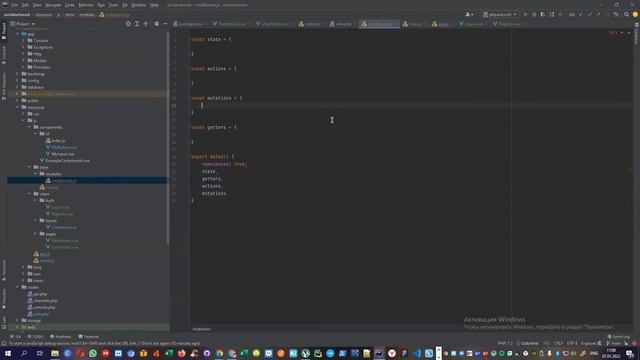Open the Navigate menu
Image resolution: width=640 pixels, height=360 pixels.
click(53, 5)
